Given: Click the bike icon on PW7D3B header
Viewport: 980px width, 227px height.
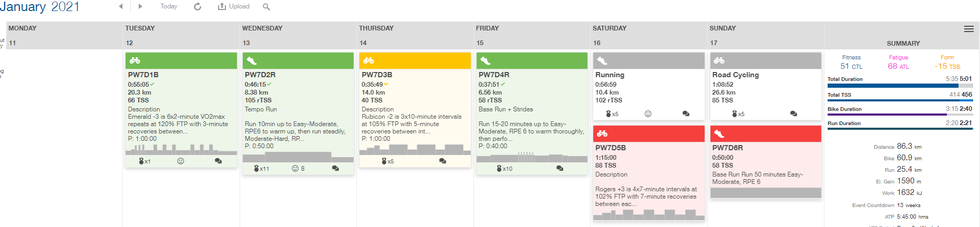Looking at the screenshot, I should tap(368, 60).
